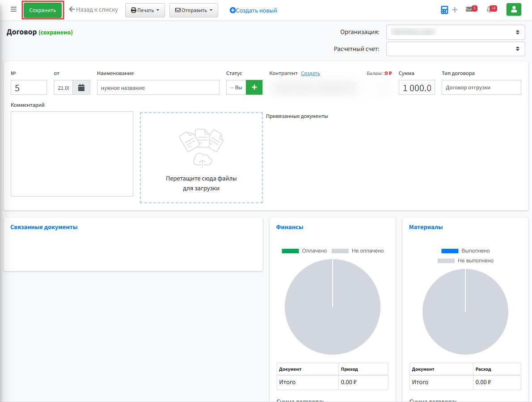Expand the Печать dropdown
This screenshot has height=402, width=532.
pyautogui.click(x=145, y=10)
